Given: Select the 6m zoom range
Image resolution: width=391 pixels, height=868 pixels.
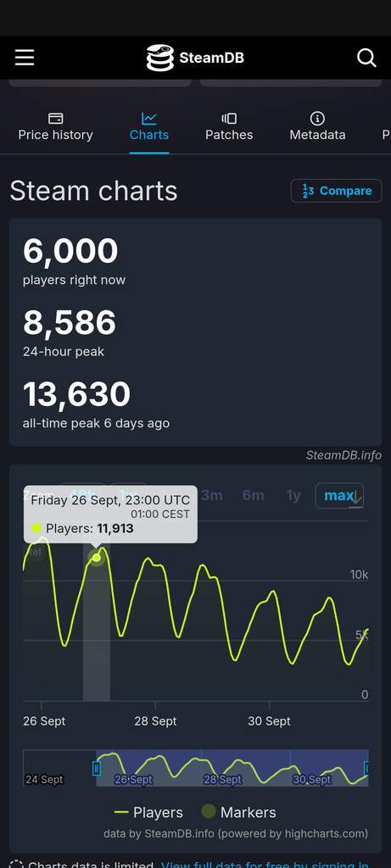Looking at the screenshot, I should 253,495.
